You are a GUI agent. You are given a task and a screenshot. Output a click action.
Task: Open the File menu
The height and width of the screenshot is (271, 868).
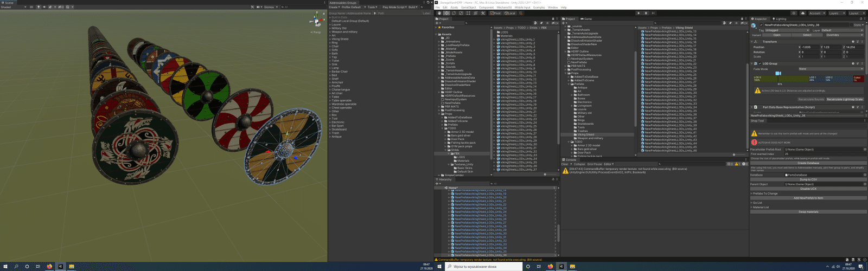click(x=437, y=7)
